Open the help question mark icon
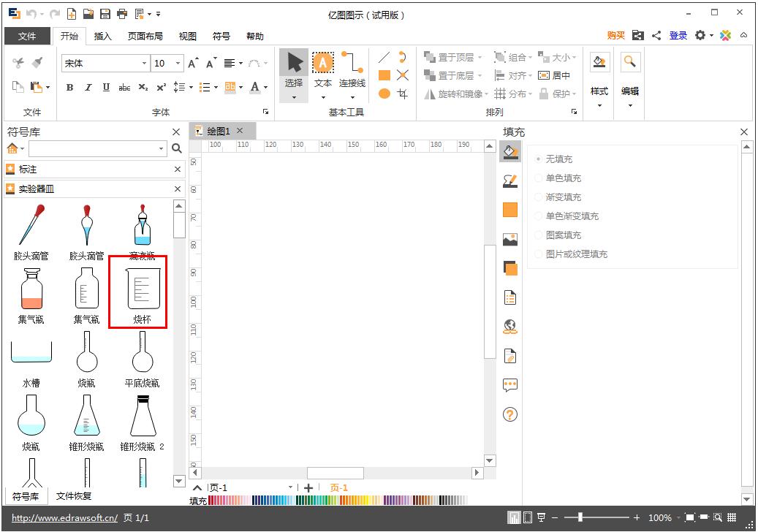This screenshot has height=532, width=758. (x=510, y=414)
